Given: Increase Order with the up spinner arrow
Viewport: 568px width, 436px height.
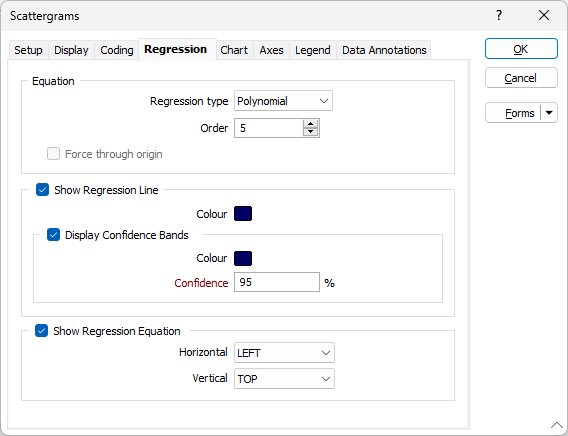Looking at the screenshot, I should pyautogui.click(x=310, y=124).
